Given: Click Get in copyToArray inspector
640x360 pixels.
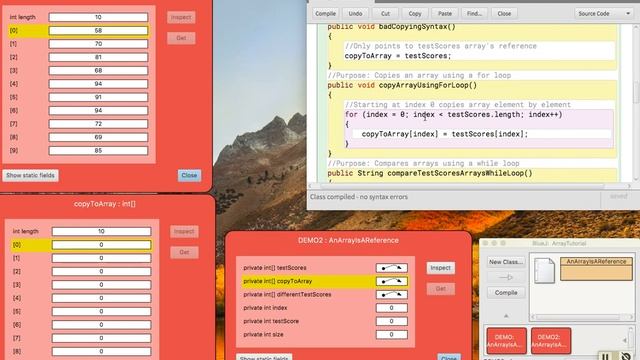Looking at the screenshot, I should click(184, 252).
